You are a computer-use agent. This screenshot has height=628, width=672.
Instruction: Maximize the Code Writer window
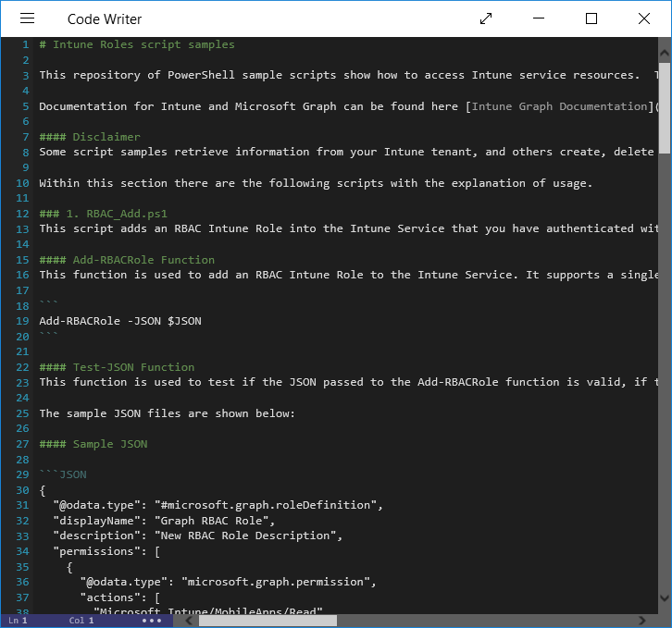click(x=591, y=18)
